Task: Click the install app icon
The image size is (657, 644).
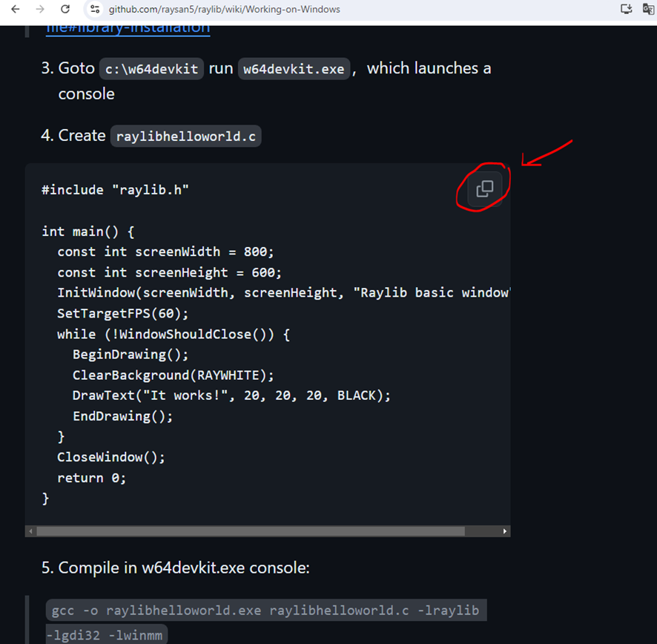Action: pyautogui.click(x=627, y=10)
